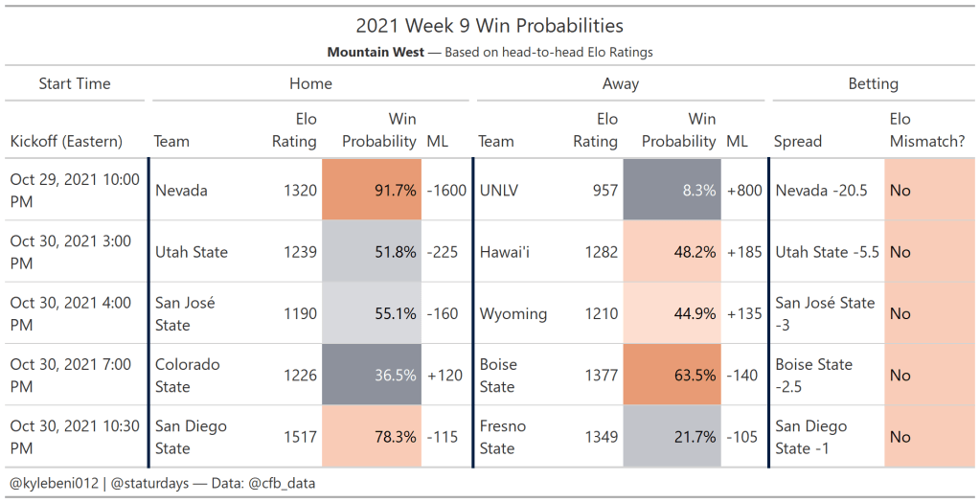This screenshot has width=980, height=503.
Task: Select the "Oct 30, 2021 7:00 PM" kickoff cell
Action: click(75, 376)
